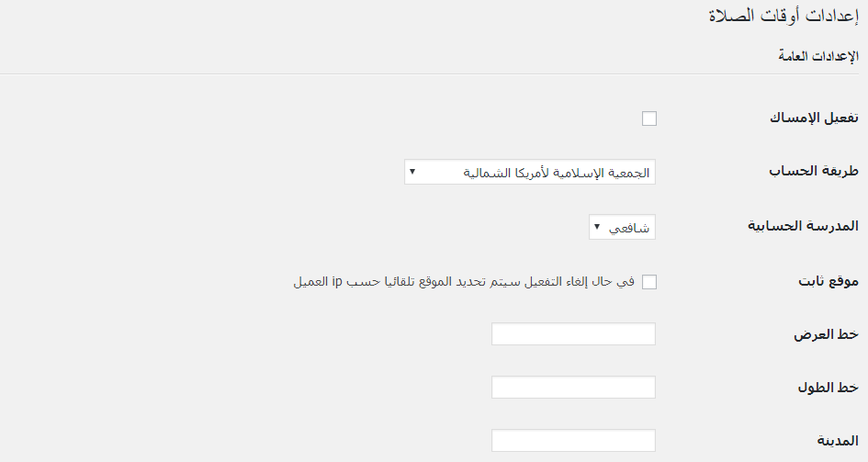The height and width of the screenshot is (462, 868).
Task: Enable the تفعيل الإمساك checkbox
Action: click(x=649, y=118)
